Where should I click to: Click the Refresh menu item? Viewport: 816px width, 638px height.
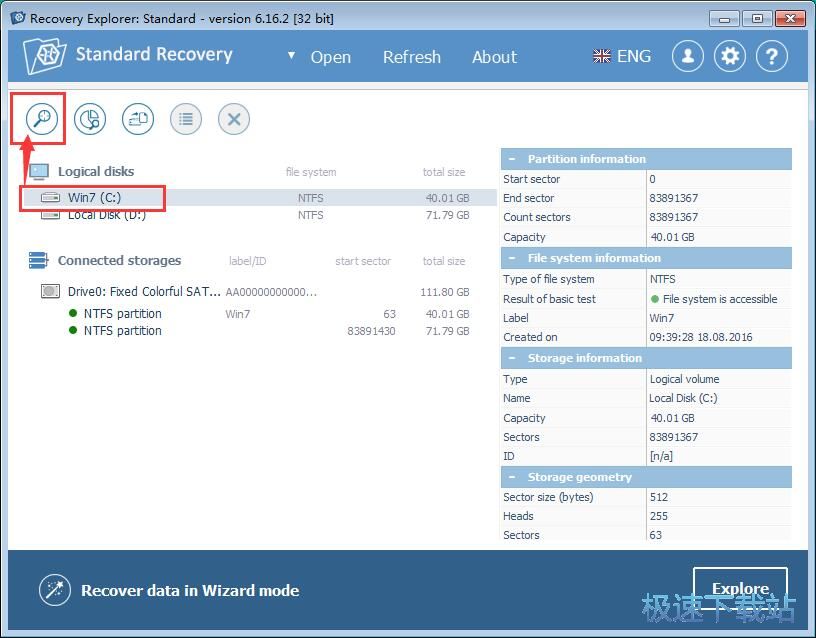411,57
